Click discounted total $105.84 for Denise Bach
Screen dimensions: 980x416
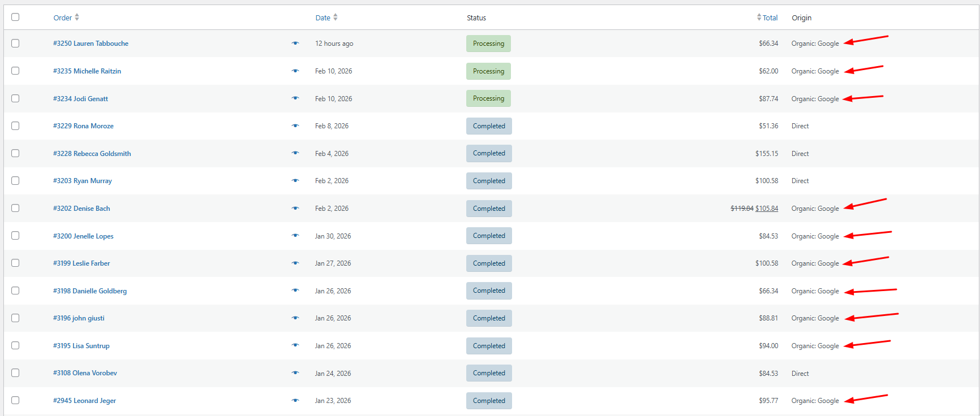[767, 209]
